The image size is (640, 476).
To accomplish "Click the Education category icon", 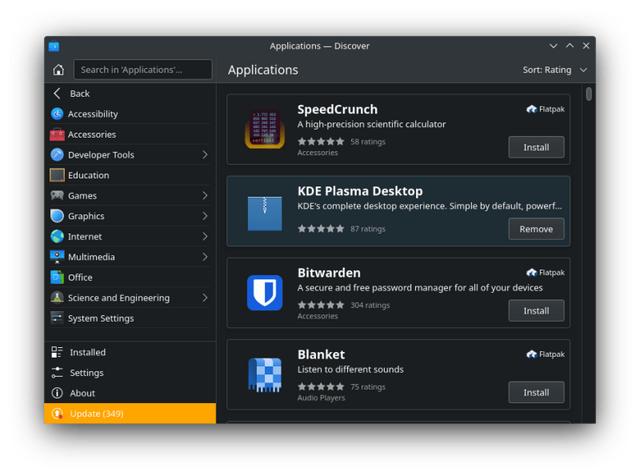I will (x=57, y=175).
